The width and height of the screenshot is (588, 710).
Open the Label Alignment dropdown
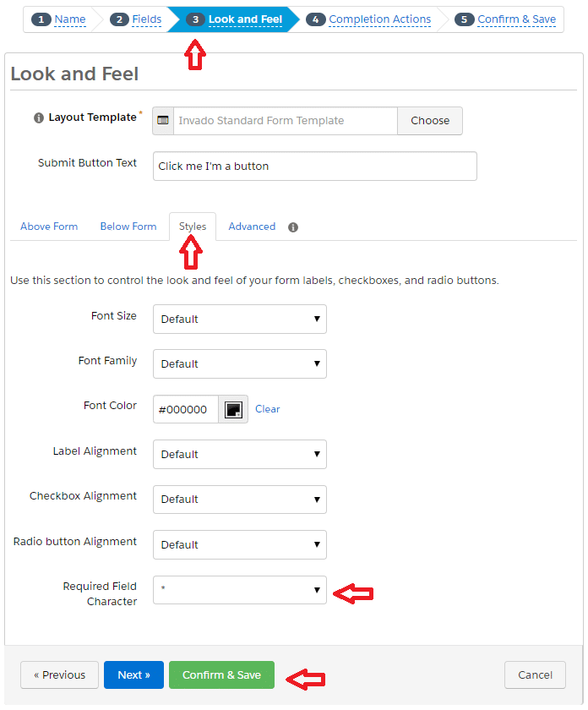(239, 454)
